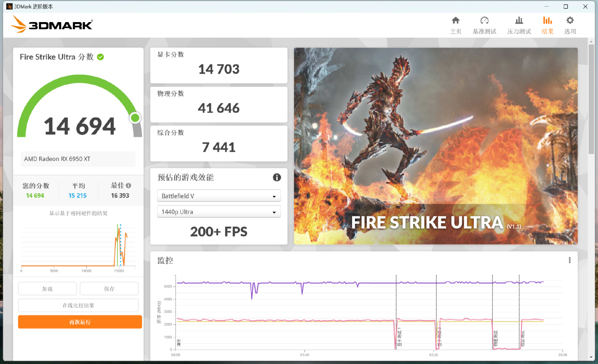Image resolution: width=598 pixels, height=364 pixels.
Task: Click the main score 14 694
Action: [80, 126]
